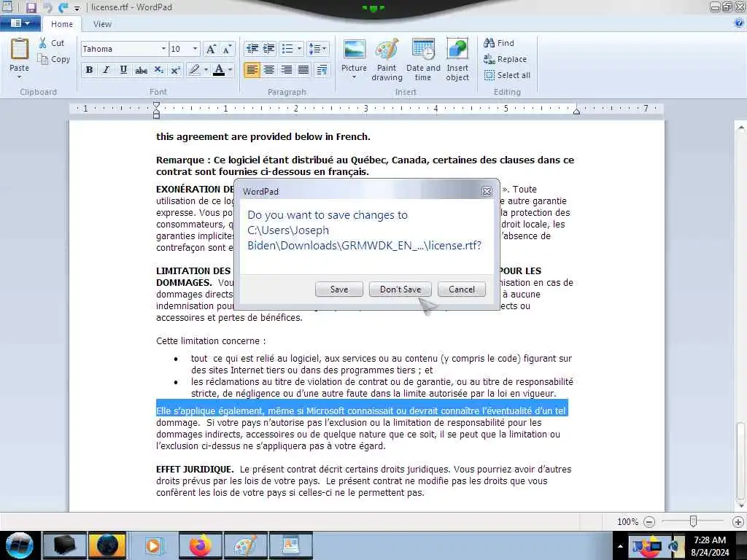Insert Date and time
Viewport: 747px width, 560px height.
click(x=423, y=60)
